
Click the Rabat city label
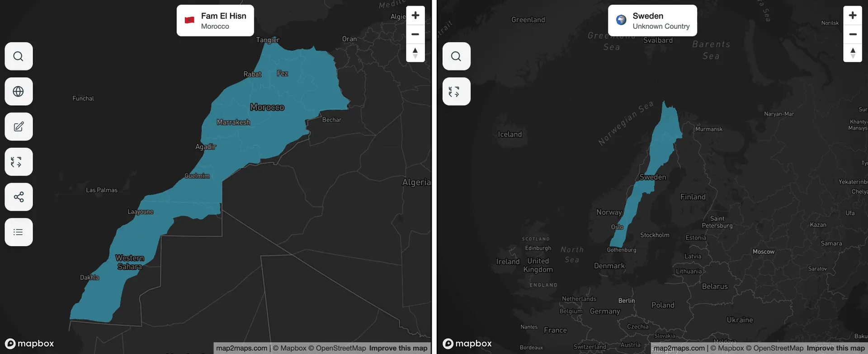click(x=252, y=74)
